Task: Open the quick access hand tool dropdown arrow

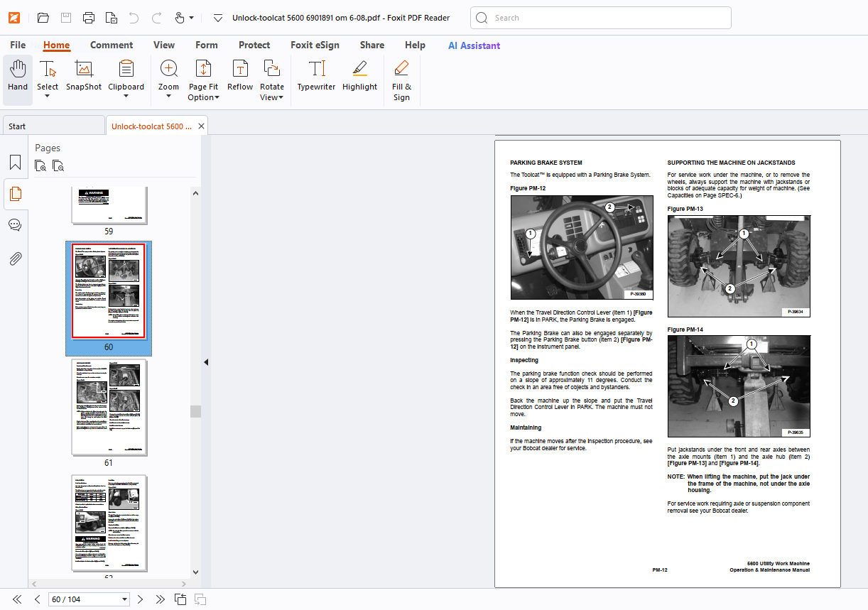Action: point(191,18)
